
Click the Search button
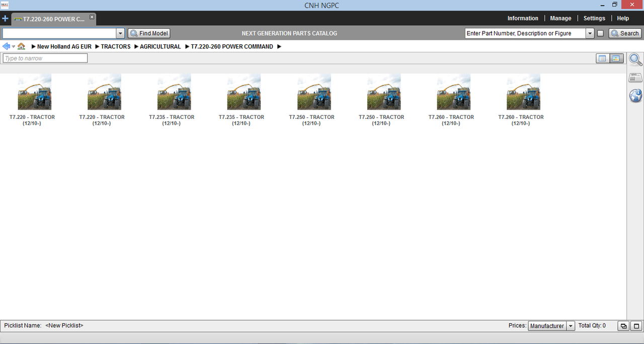[625, 33]
